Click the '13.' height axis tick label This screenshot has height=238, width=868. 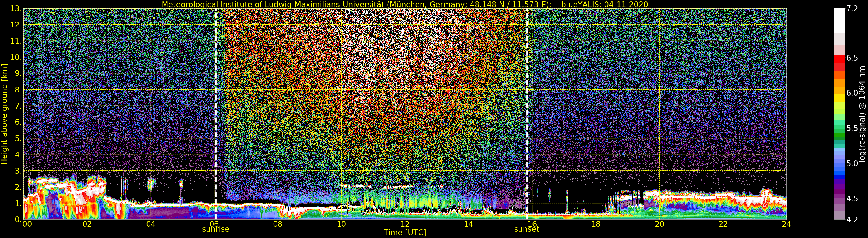[x=16, y=9]
